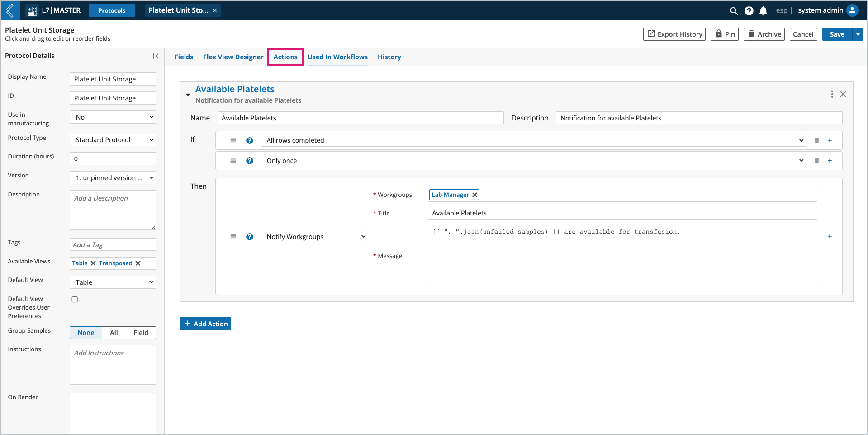Add a condition after All rows completed
The width and height of the screenshot is (868, 435).
coord(830,140)
